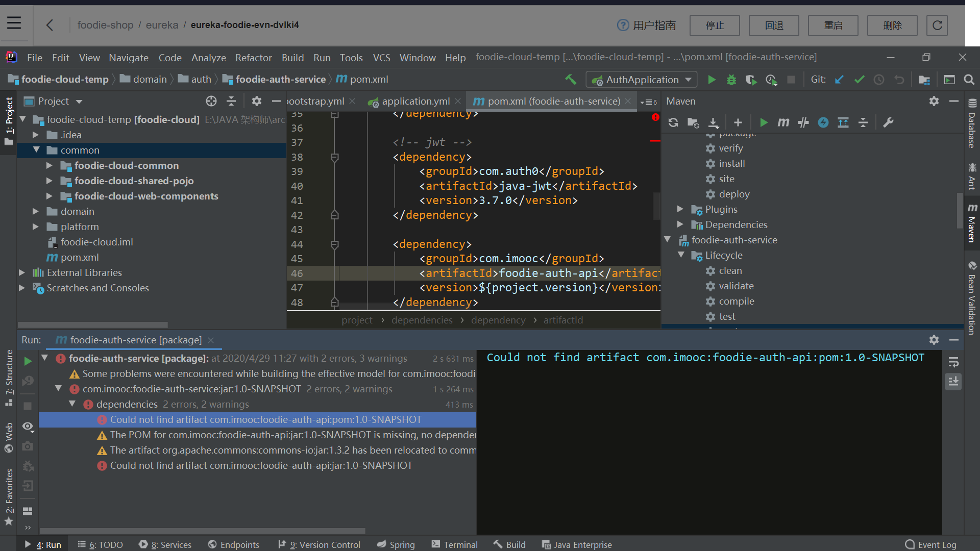
Task: Expand the platform folder
Action: pos(35,227)
